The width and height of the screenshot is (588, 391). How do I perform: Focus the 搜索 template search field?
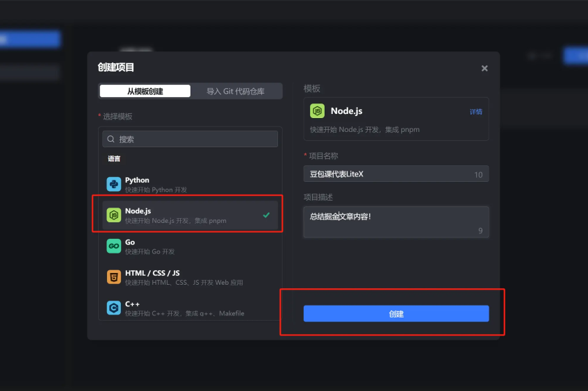[x=190, y=139]
